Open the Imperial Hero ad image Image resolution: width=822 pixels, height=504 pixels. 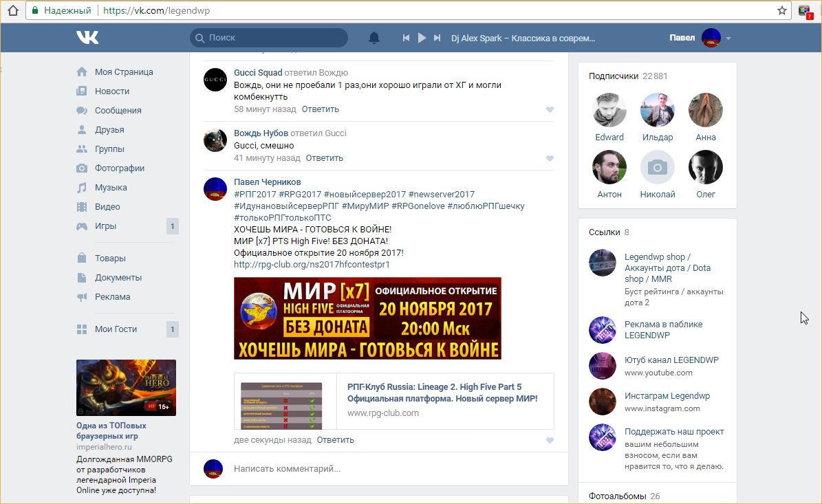tap(126, 387)
